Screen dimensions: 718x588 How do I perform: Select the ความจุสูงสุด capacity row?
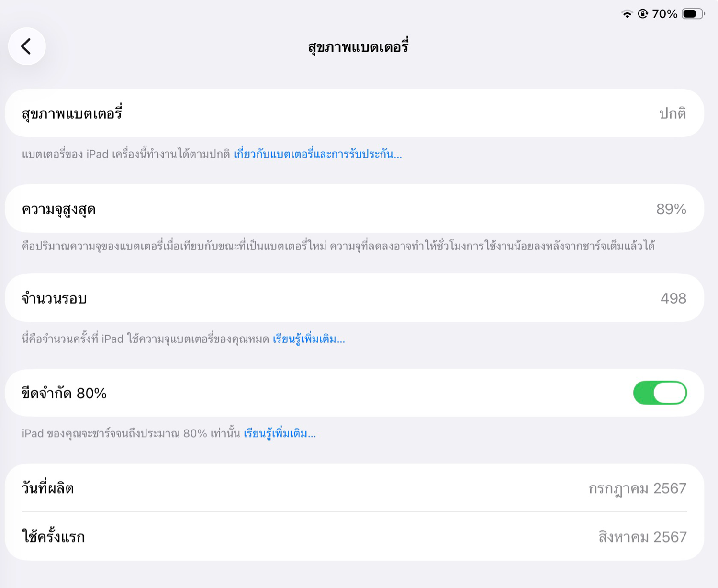(x=354, y=209)
